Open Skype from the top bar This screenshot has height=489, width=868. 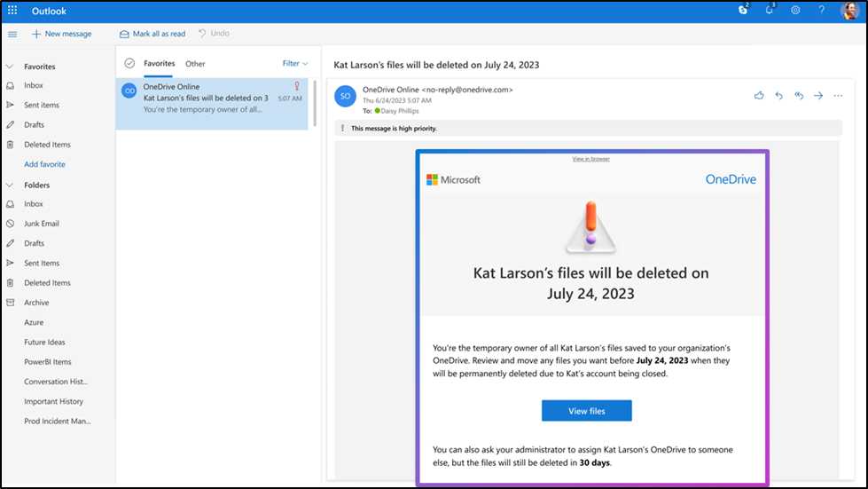coord(742,11)
